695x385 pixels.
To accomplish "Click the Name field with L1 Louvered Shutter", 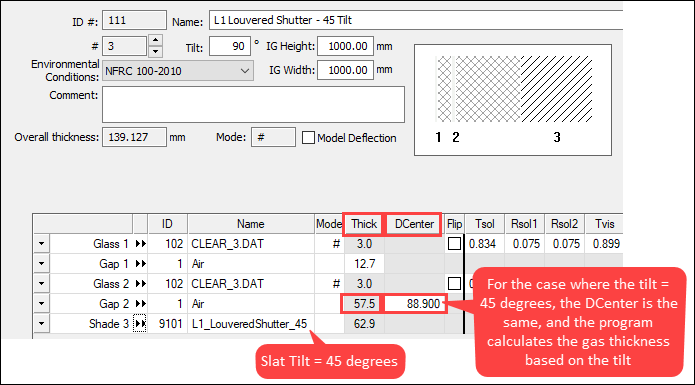I will point(416,20).
